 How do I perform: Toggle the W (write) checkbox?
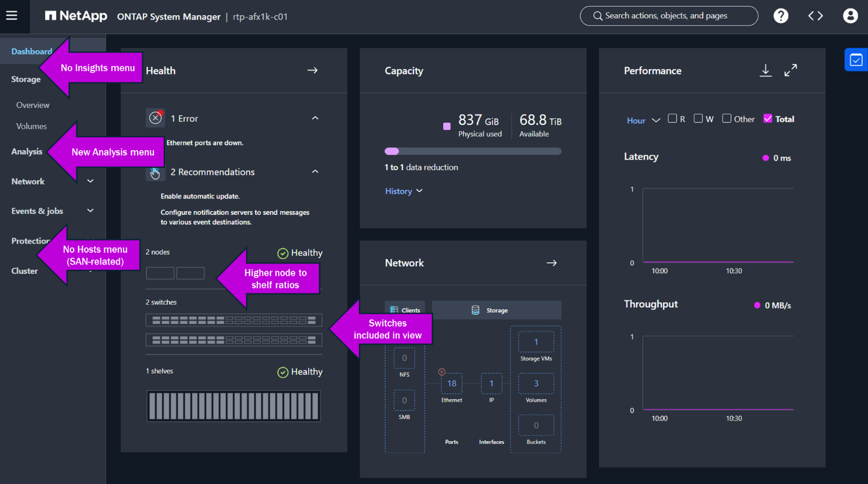pyautogui.click(x=698, y=118)
